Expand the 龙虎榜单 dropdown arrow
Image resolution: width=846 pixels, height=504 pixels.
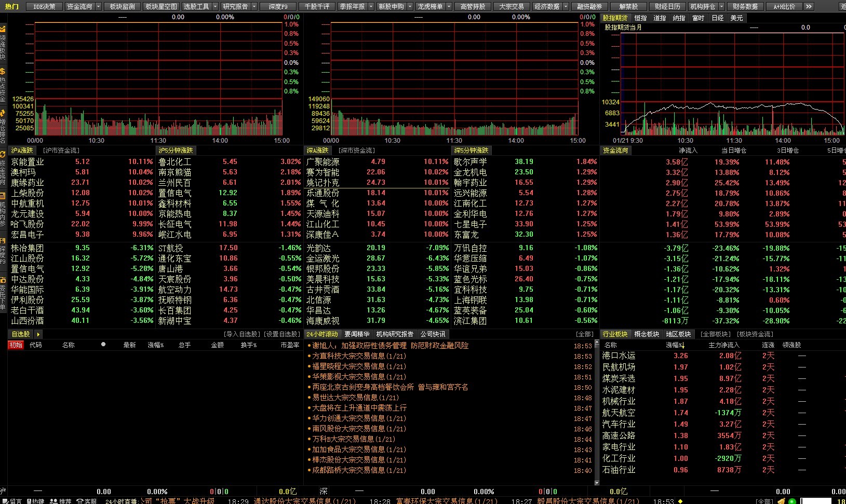coord(449,6)
